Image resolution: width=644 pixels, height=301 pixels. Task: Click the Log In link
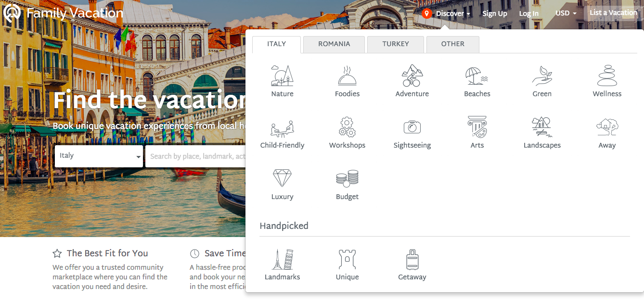pos(528,13)
